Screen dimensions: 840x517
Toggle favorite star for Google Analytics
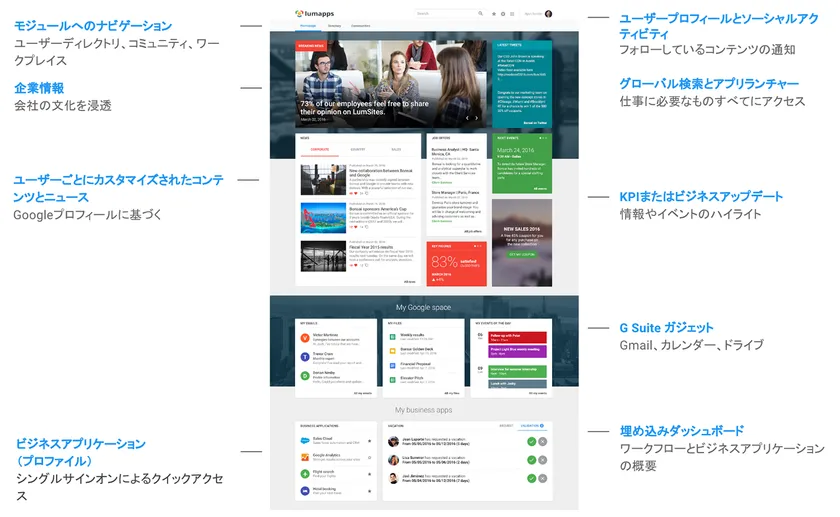coord(370,458)
